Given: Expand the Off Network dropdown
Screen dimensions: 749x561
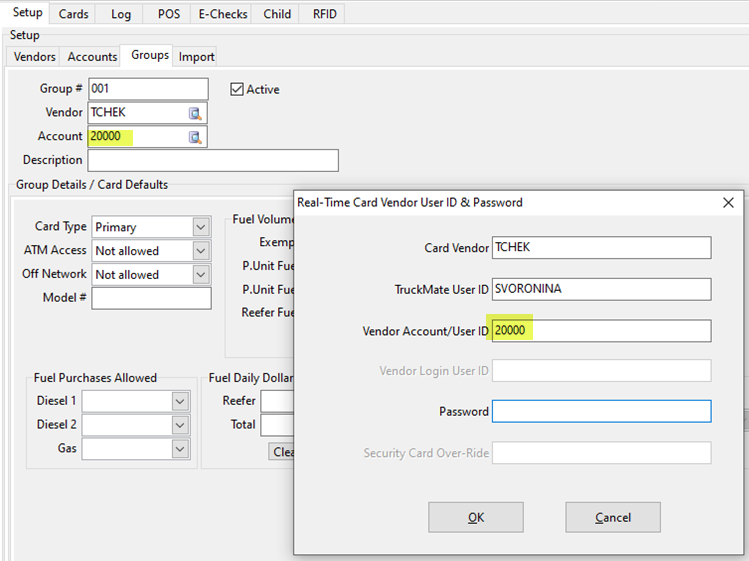Looking at the screenshot, I should [x=200, y=275].
